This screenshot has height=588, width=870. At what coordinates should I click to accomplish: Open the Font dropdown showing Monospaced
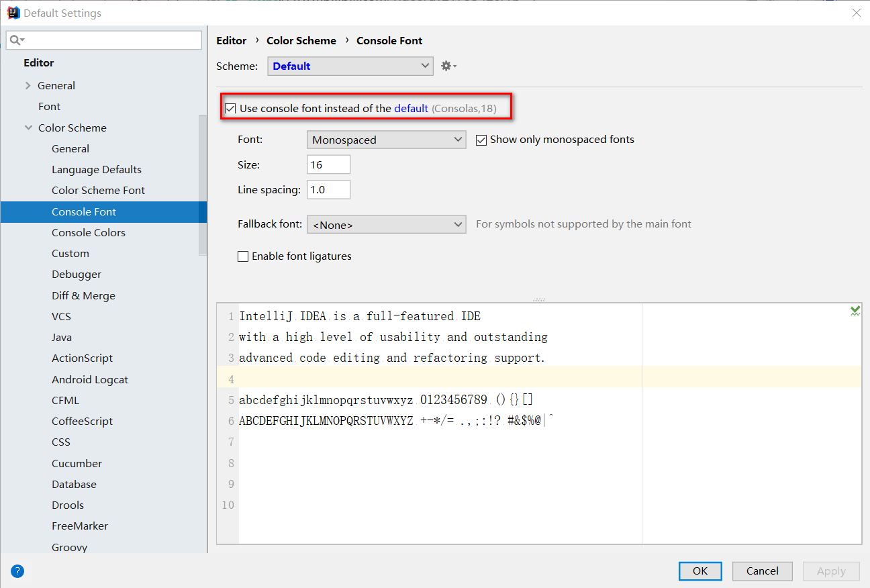386,140
